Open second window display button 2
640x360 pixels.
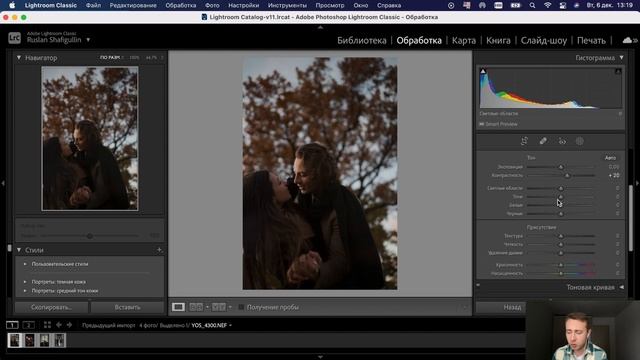(28, 325)
